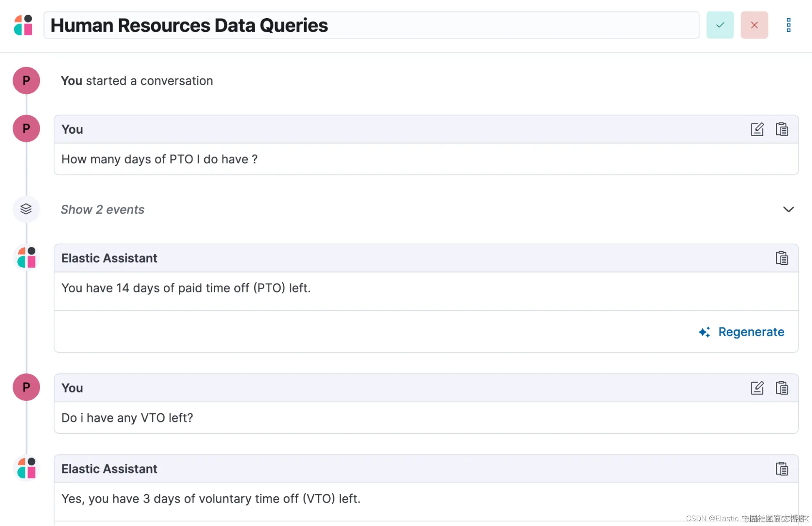Image resolution: width=812 pixels, height=526 pixels.
Task: Regenerate the PTO assistant response
Action: point(751,332)
